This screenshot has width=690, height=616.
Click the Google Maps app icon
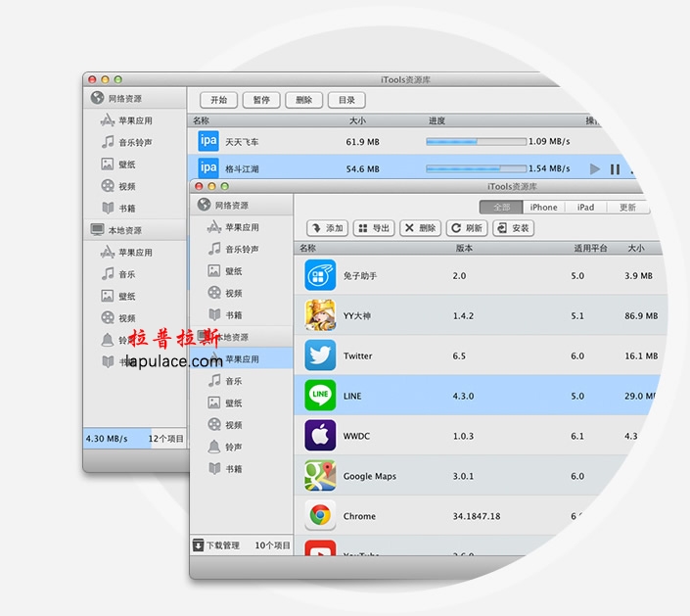(320, 476)
